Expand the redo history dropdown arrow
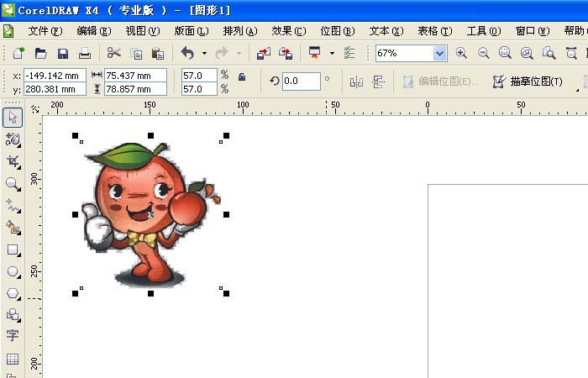The image size is (588, 378). click(x=239, y=53)
